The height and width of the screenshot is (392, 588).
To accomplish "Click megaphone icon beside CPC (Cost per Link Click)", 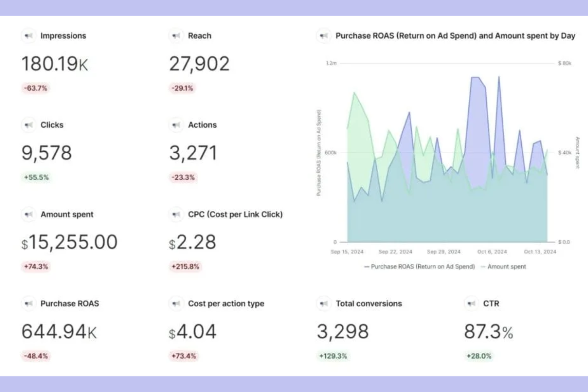I will [176, 214].
